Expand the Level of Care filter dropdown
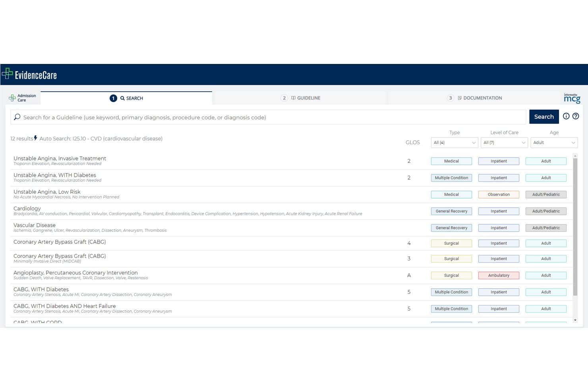The width and height of the screenshot is (588, 392). (504, 143)
